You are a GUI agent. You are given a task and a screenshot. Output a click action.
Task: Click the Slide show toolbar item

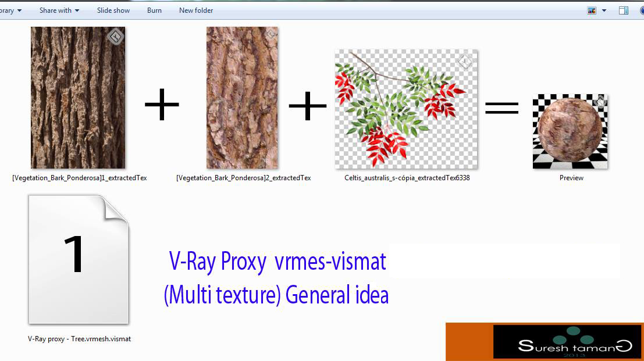tap(113, 10)
